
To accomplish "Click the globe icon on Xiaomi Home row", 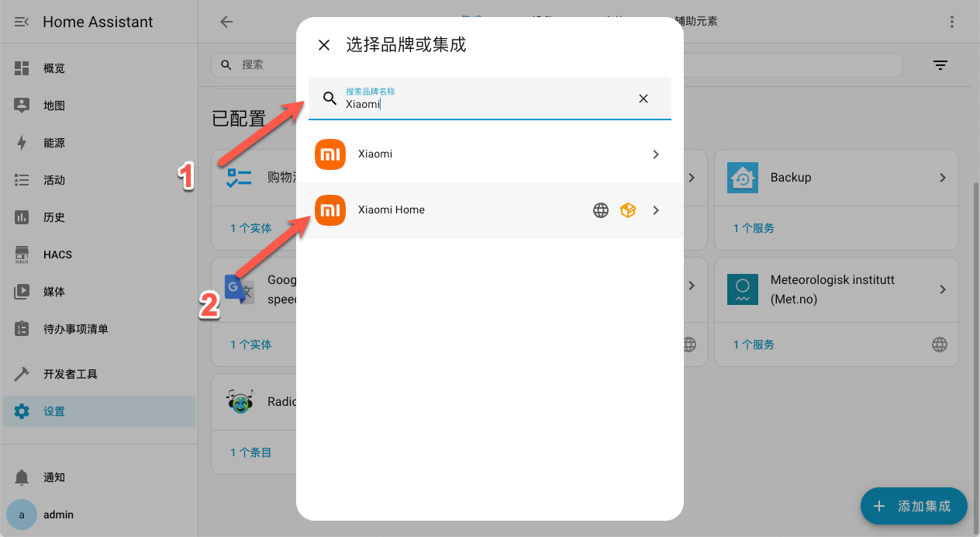I will pos(600,210).
